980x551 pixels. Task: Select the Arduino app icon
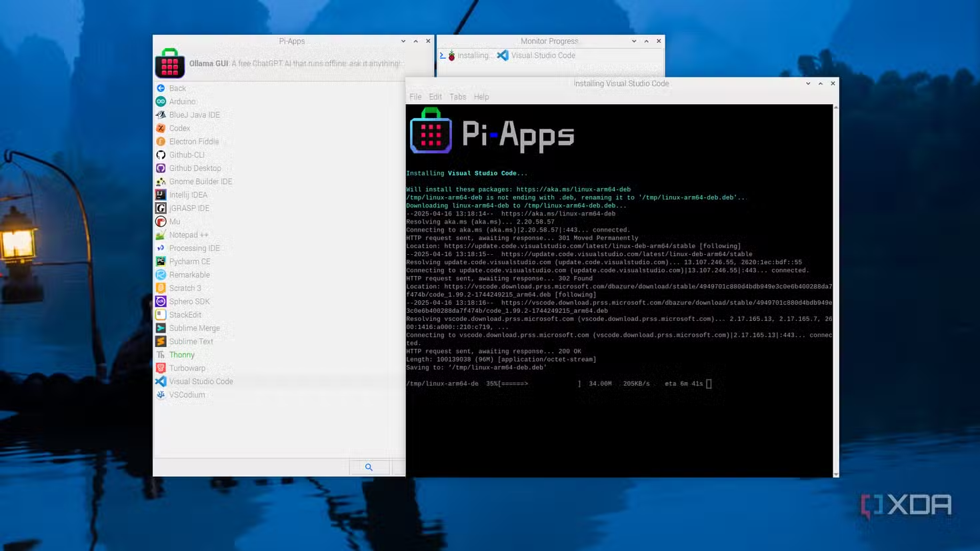click(x=161, y=101)
